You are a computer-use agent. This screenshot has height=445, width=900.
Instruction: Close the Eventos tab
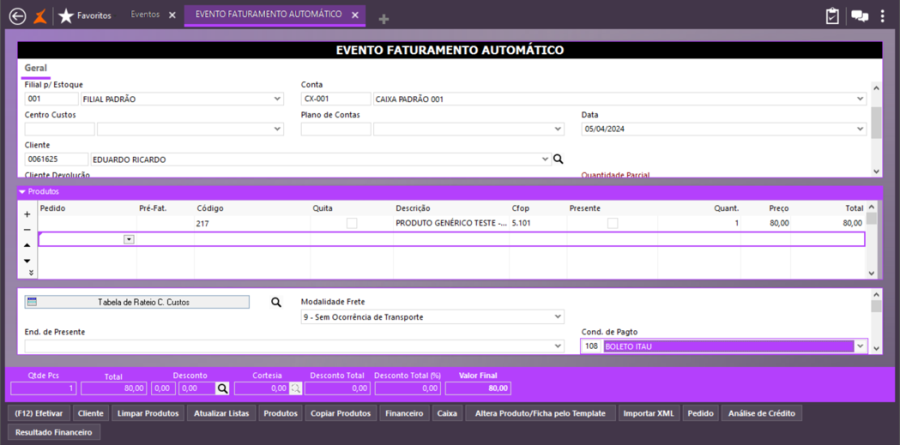[x=172, y=16]
